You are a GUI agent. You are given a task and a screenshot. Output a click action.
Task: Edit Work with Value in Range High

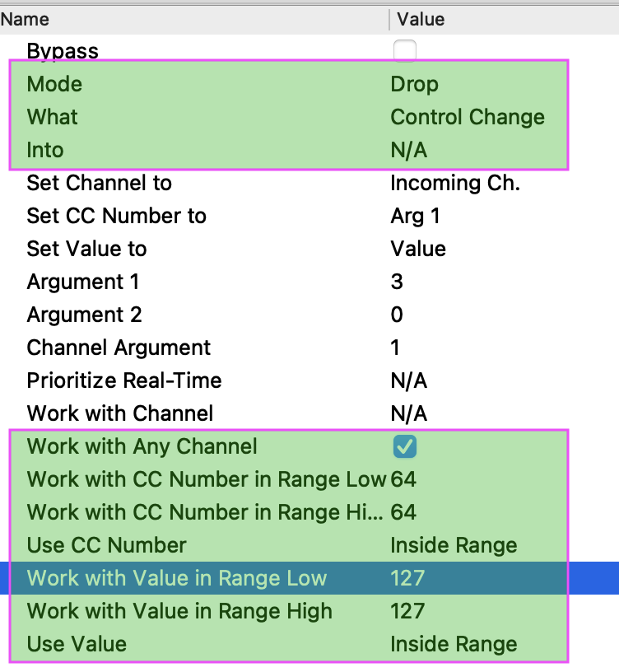[407, 611]
